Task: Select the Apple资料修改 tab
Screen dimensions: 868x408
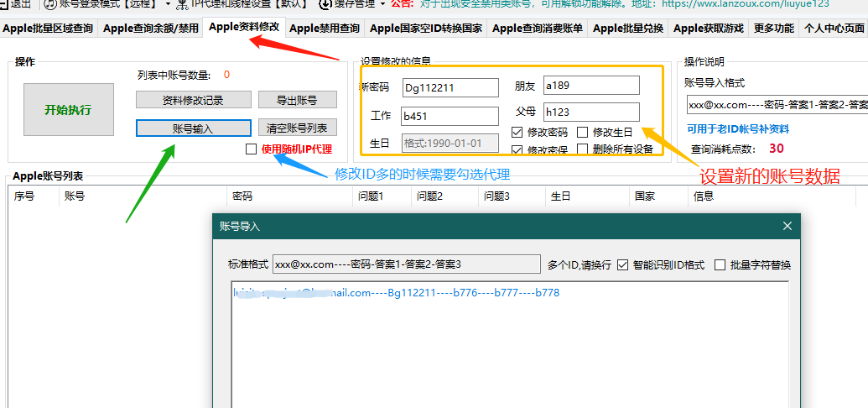Action: coord(244,27)
